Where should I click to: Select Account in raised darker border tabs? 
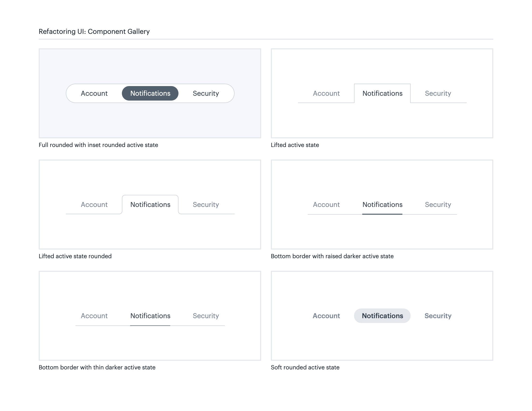point(326,205)
